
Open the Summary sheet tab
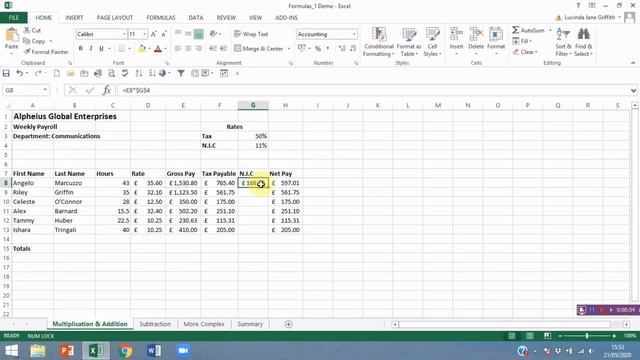(x=250, y=324)
